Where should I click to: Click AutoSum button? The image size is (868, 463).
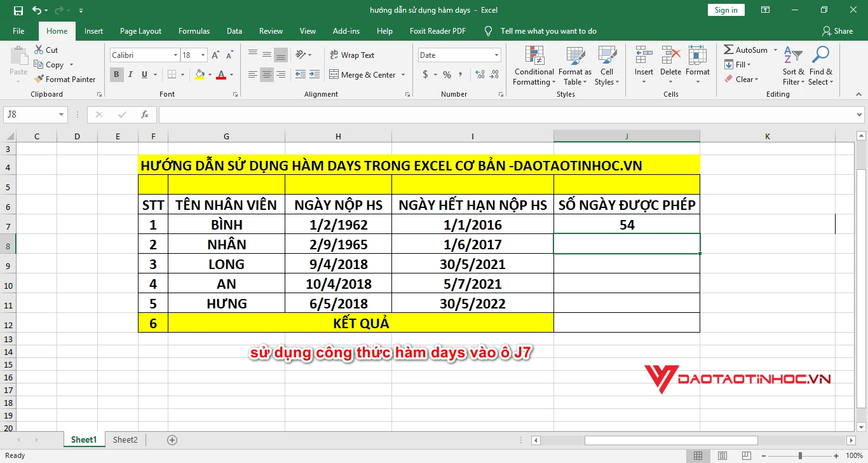745,50
